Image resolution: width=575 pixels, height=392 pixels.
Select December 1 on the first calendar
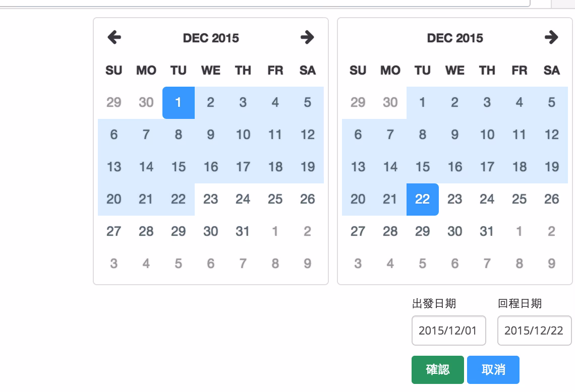click(179, 102)
